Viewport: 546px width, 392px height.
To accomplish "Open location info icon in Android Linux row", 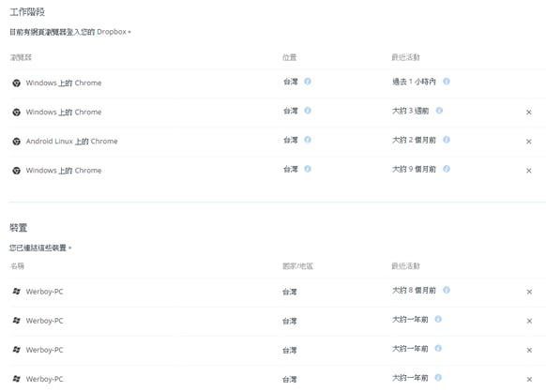I will click(308, 140).
